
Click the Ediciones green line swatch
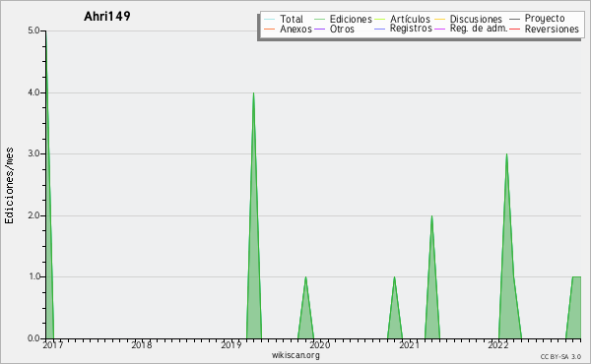(319, 20)
